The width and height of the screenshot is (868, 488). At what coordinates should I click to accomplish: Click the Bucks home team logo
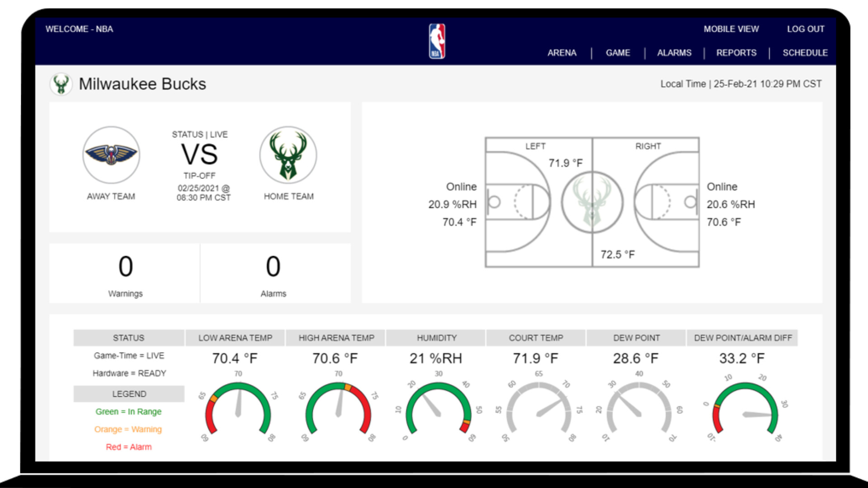coord(288,155)
